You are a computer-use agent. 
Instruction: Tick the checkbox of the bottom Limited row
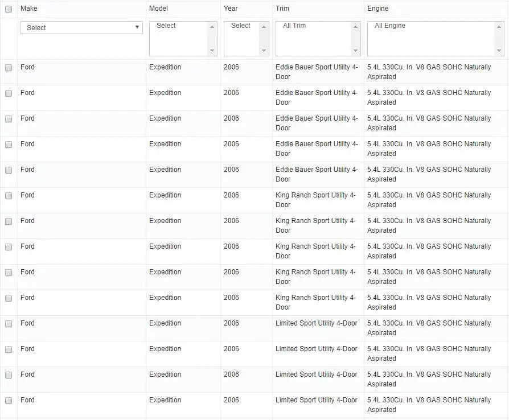tap(9, 401)
